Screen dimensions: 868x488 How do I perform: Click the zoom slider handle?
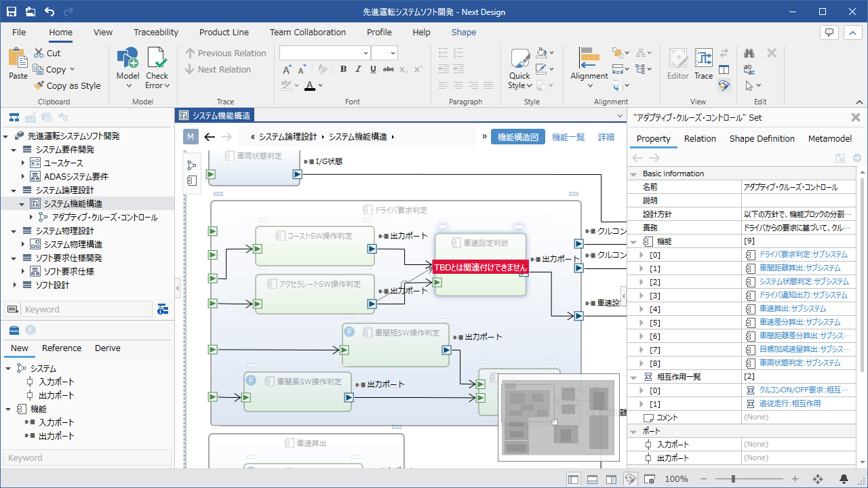[x=734, y=479]
